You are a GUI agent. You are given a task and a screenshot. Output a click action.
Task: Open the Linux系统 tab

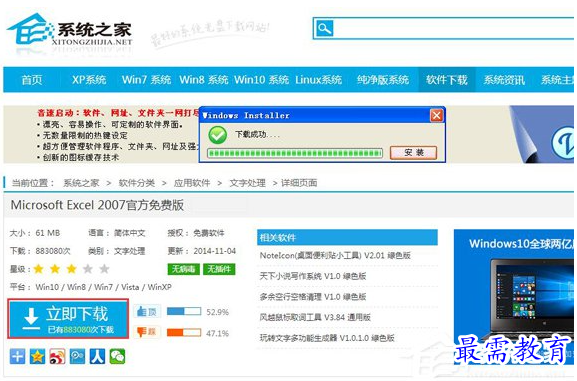319,80
